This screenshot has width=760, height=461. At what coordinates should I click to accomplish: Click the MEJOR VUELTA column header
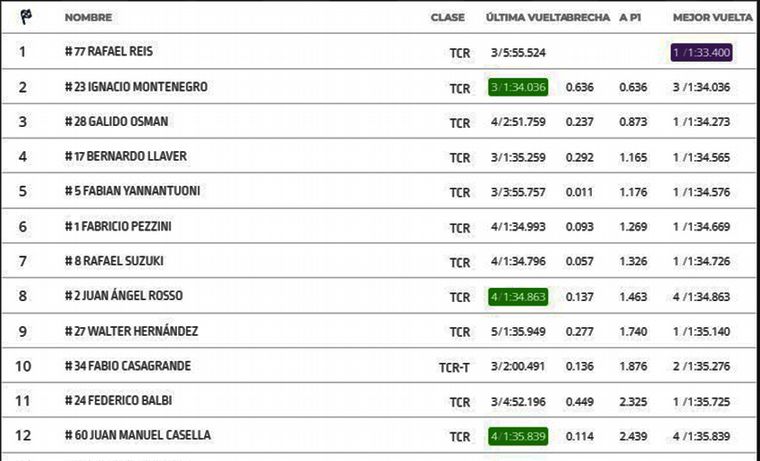click(712, 17)
